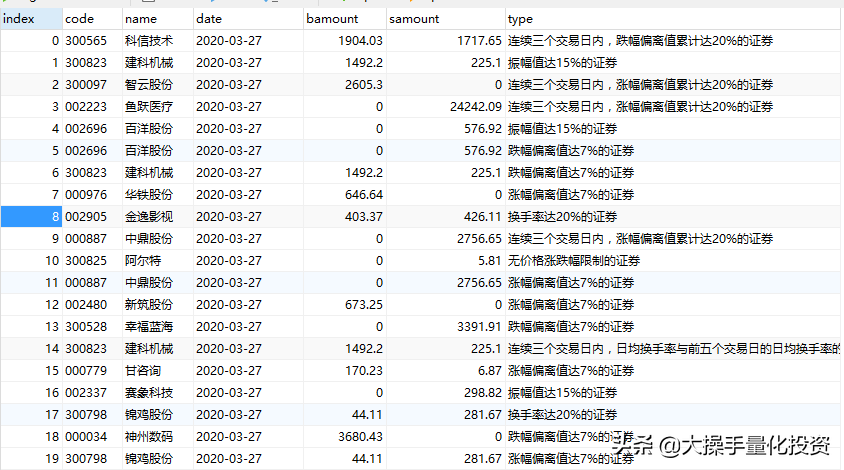Click bamount value 403.37
This screenshot has height=470, width=844.
tap(364, 216)
